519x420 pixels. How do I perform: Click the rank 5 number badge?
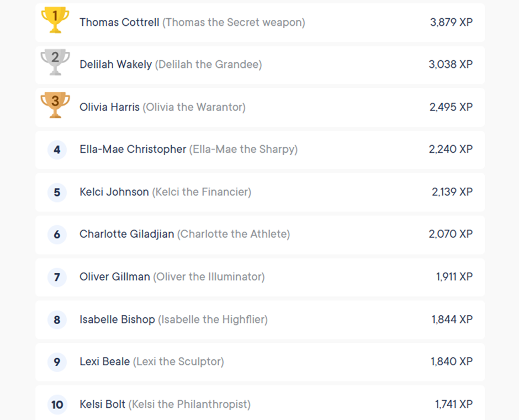coord(57,192)
